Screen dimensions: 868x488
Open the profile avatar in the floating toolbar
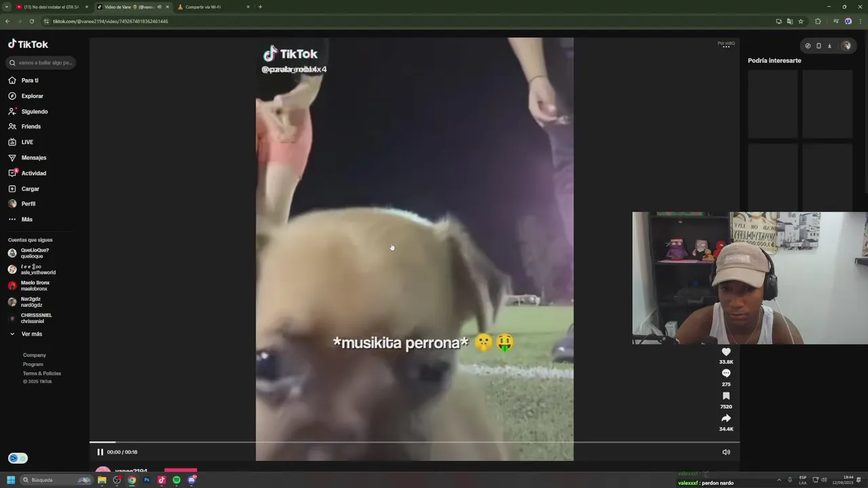[x=846, y=46]
